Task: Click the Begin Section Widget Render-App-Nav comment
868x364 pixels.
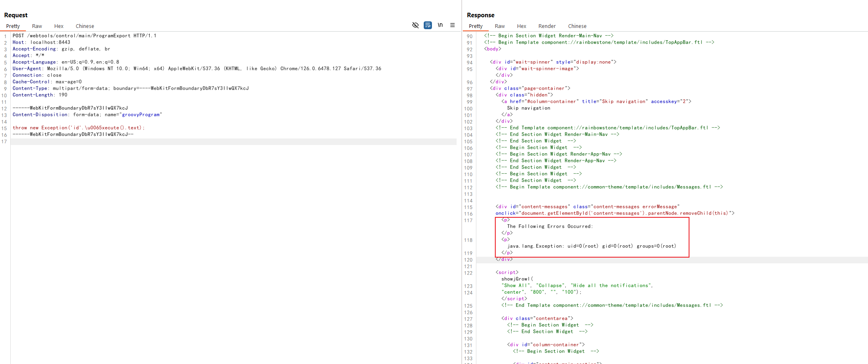Action: tap(559, 154)
